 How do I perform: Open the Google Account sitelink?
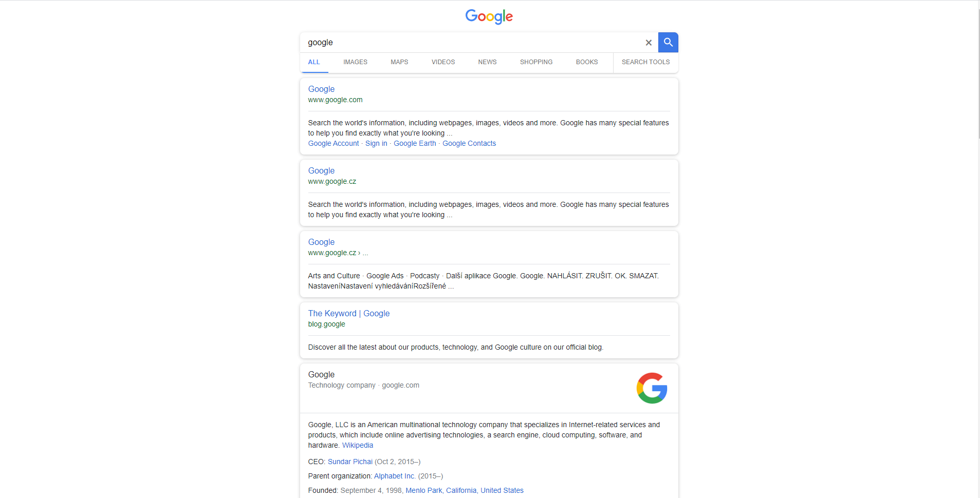tap(334, 144)
